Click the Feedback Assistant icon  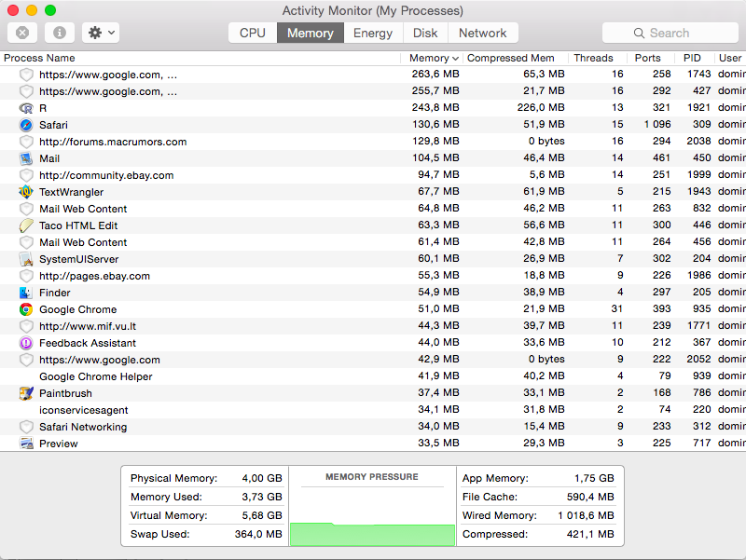(26, 343)
